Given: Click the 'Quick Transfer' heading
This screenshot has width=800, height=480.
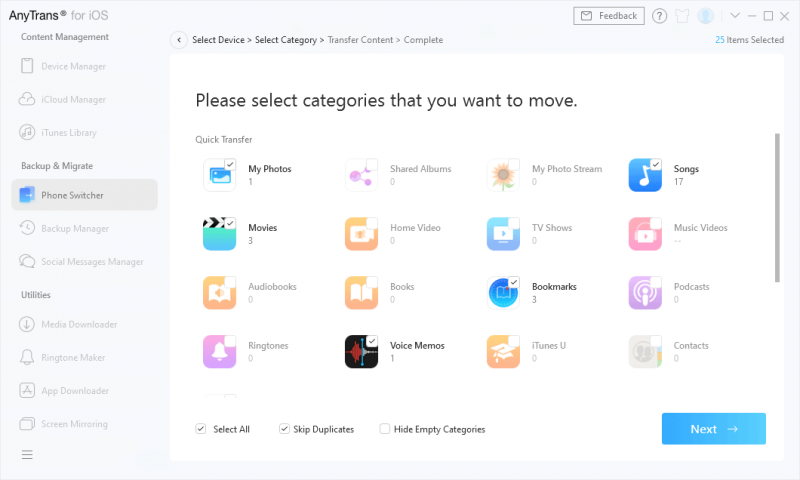Looking at the screenshot, I should click(223, 139).
